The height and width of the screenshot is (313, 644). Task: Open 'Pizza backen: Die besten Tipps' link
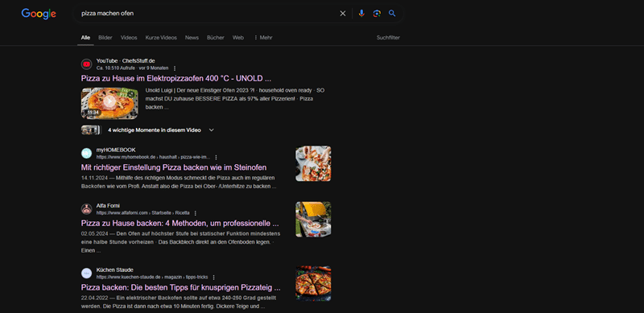(x=180, y=287)
